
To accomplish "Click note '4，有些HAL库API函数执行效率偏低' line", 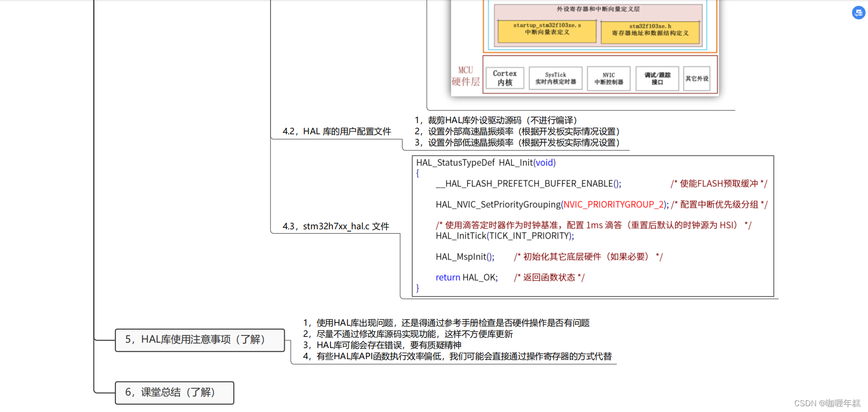I will pyautogui.click(x=457, y=356).
